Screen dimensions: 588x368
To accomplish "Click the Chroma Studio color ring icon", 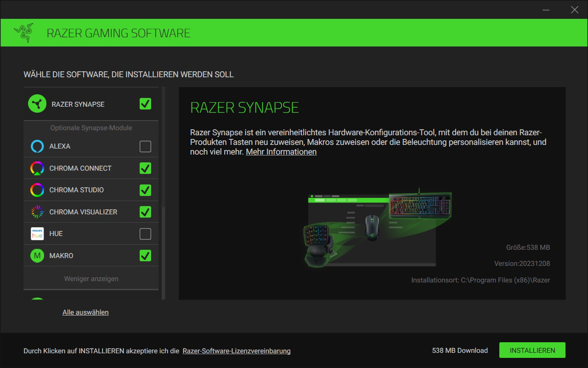I will [x=37, y=190].
